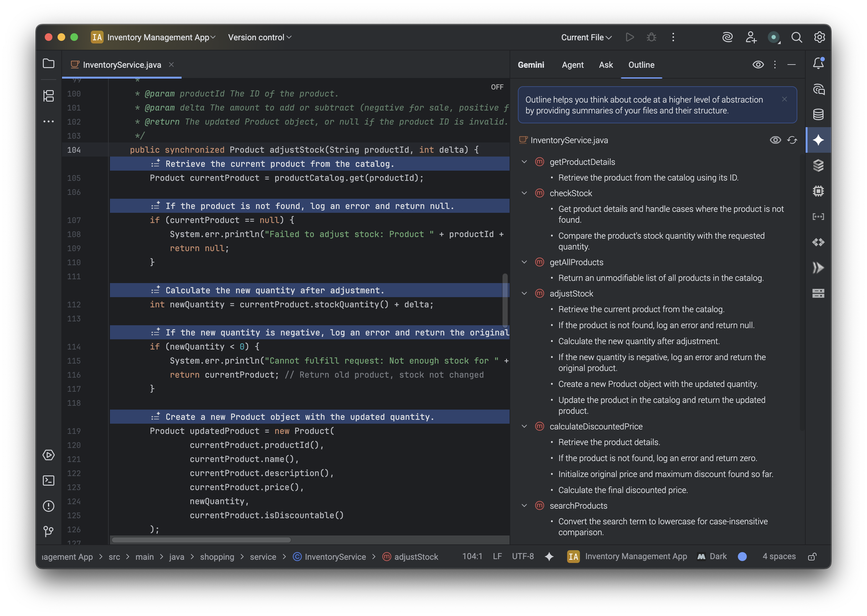Image resolution: width=867 pixels, height=616 pixels.
Task: Run the current file with the play icon
Action: pyautogui.click(x=629, y=37)
